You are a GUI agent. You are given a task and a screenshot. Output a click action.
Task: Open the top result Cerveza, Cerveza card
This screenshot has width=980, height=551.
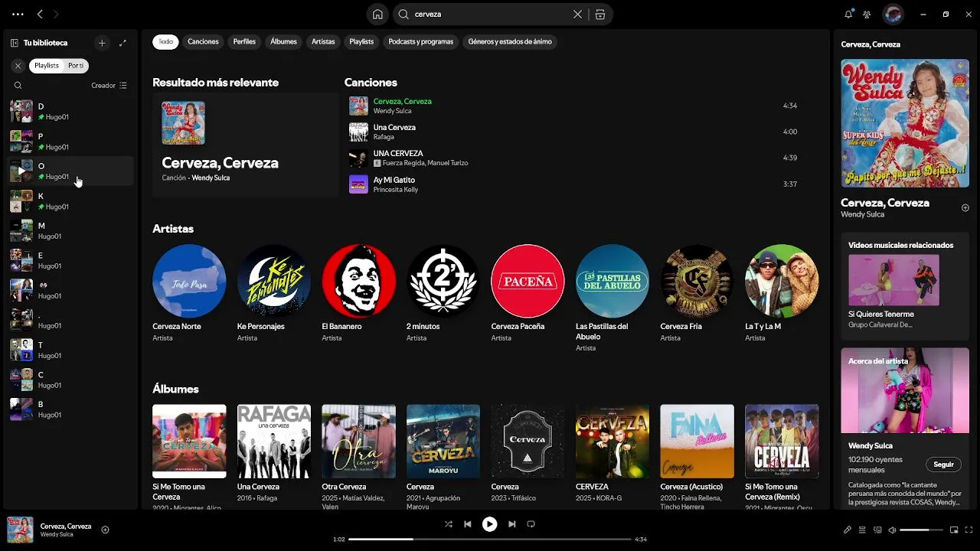245,145
